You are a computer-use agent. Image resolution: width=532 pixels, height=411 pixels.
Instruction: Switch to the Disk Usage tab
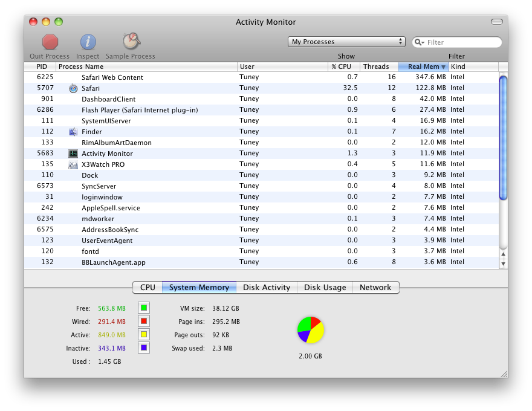(x=325, y=287)
